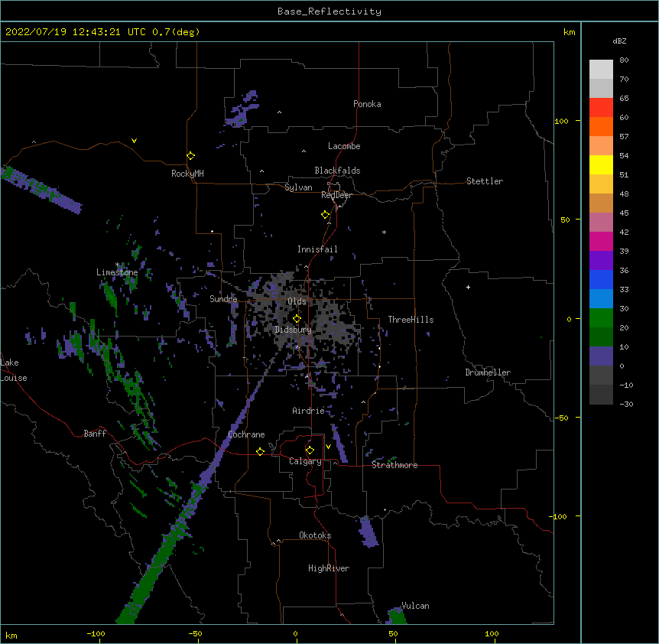Click the HighRiver label

[x=329, y=568]
